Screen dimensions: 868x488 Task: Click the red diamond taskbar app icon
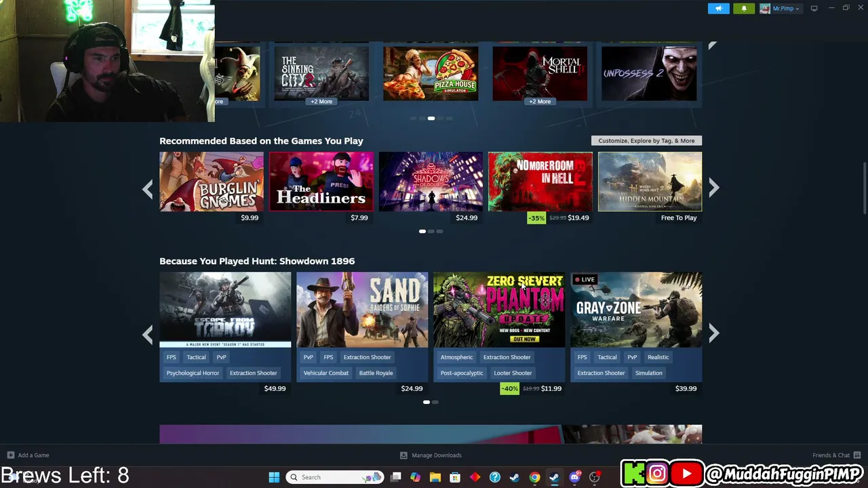point(475,477)
